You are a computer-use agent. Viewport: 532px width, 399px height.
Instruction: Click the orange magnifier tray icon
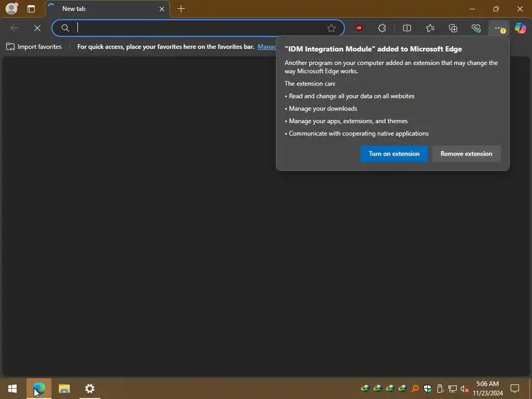(x=415, y=389)
